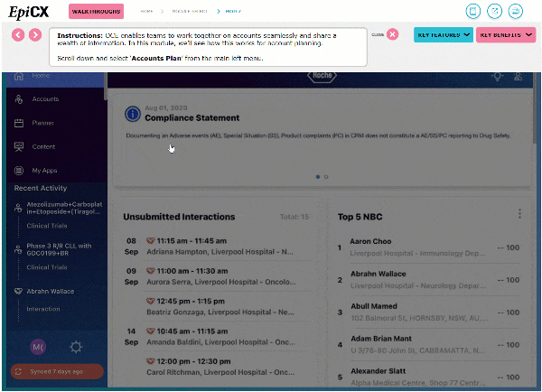
Task: Click the Content presentation icon
Action: [x=19, y=147]
